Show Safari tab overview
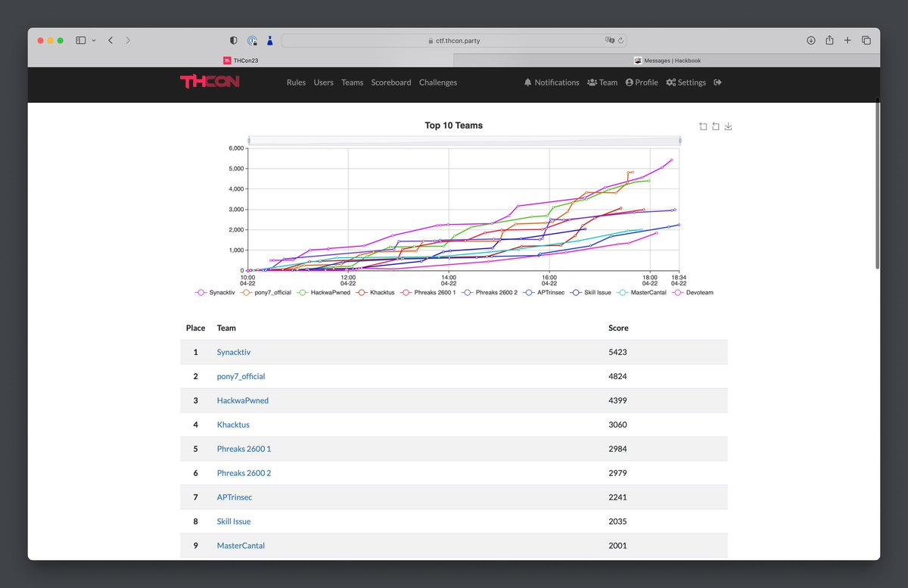Viewport: 908px width, 588px height. pyautogui.click(x=866, y=40)
